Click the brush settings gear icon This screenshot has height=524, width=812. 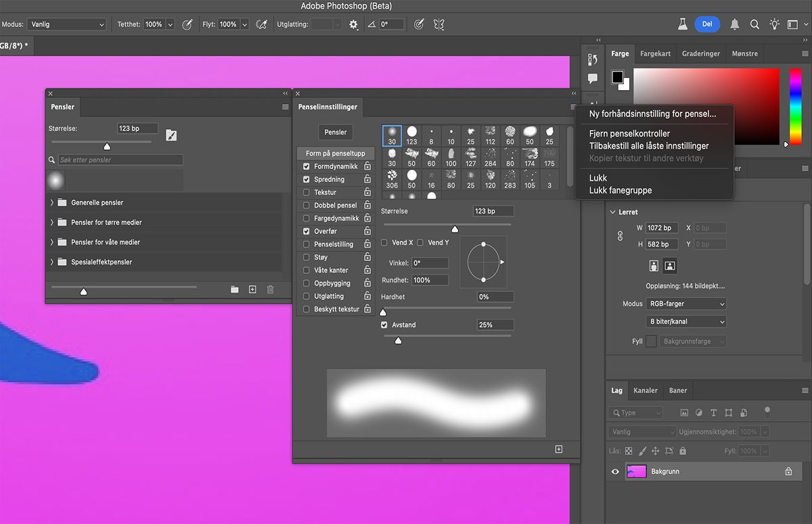(x=353, y=24)
